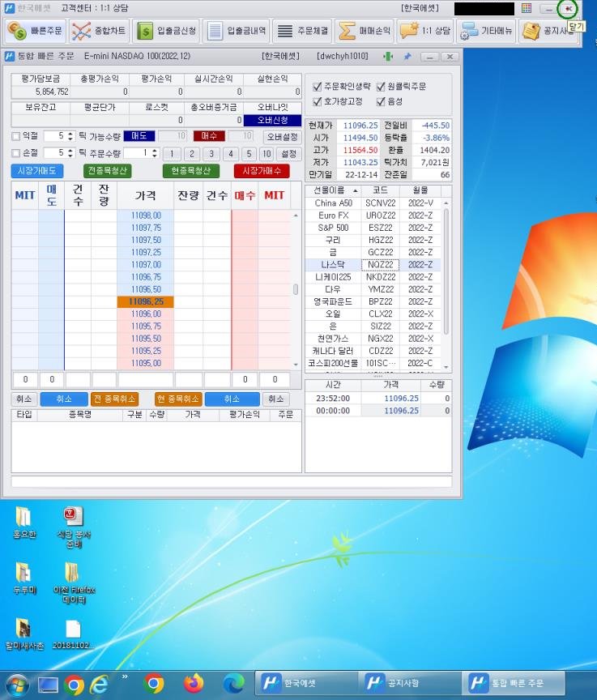Open 빠른주문 quick order toolbar button
This screenshot has height=700, width=597.
coord(36,31)
